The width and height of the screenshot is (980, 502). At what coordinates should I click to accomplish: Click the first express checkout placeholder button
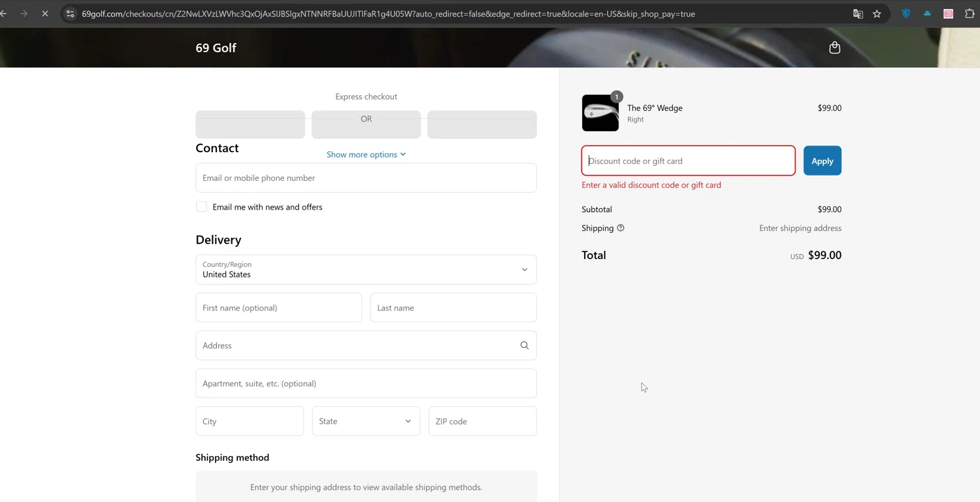pyautogui.click(x=250, y=125)
